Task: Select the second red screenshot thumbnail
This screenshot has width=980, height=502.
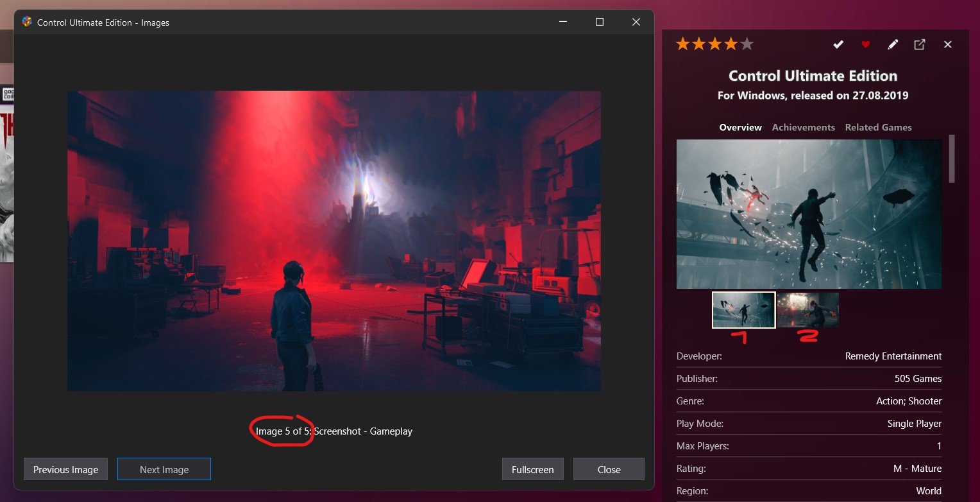Action: [x=808, y=310]
